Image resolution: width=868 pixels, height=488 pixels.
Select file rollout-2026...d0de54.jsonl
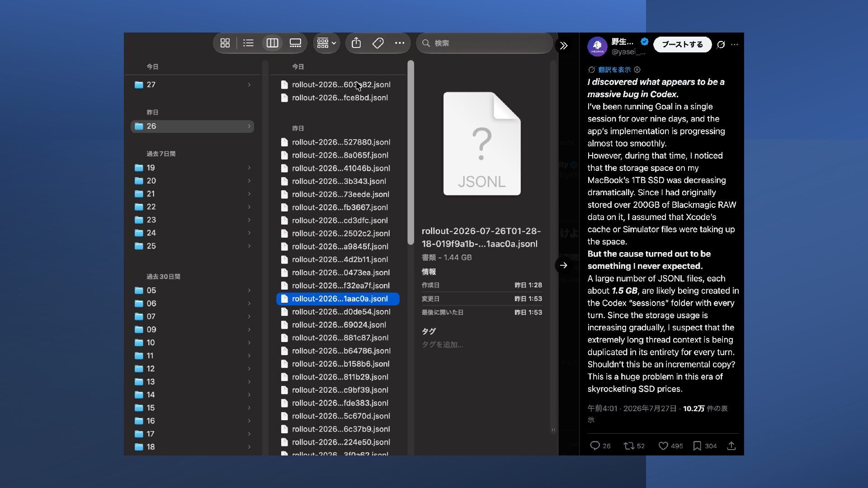[x=338, y=312]
